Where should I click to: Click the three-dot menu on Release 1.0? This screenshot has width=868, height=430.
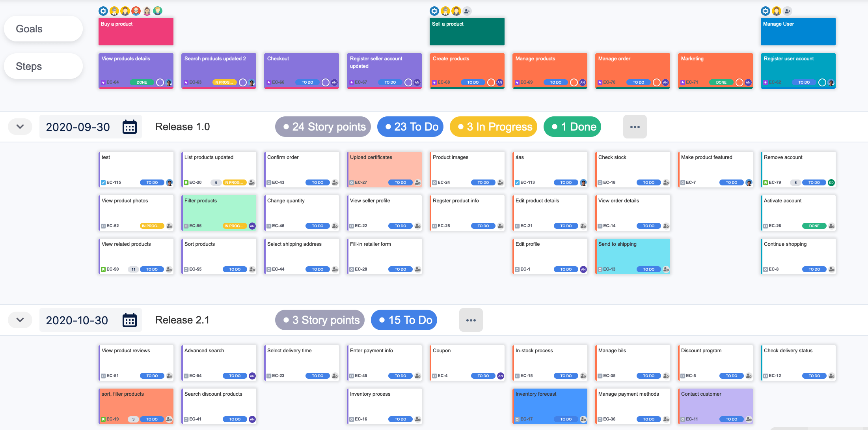coord(635,126)
